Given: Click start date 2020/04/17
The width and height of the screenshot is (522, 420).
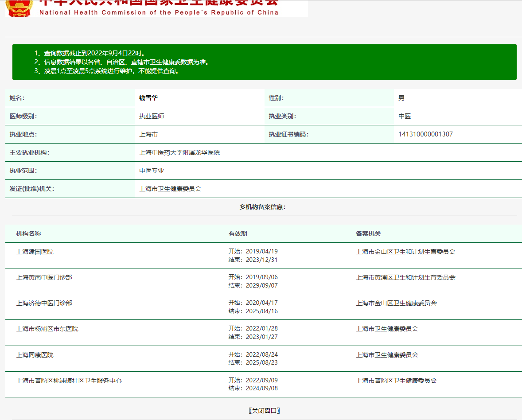Looking at the screenshot, I should tap(262, 303).
